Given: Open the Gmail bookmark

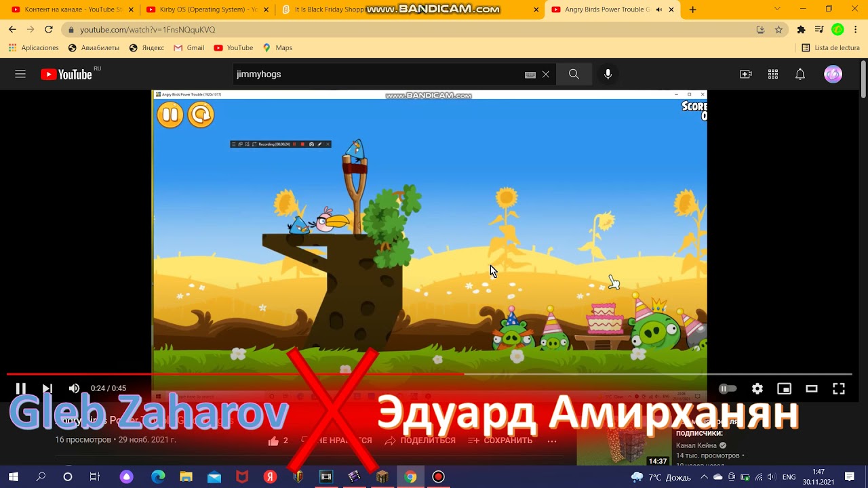Looking at the screenshot, I should click(189, 48).
